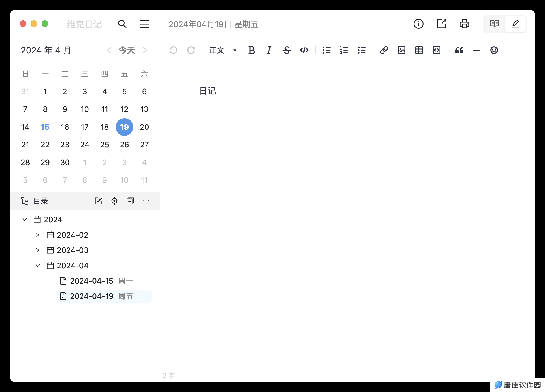Toggle strikethrough formatting

coord(287,50)
